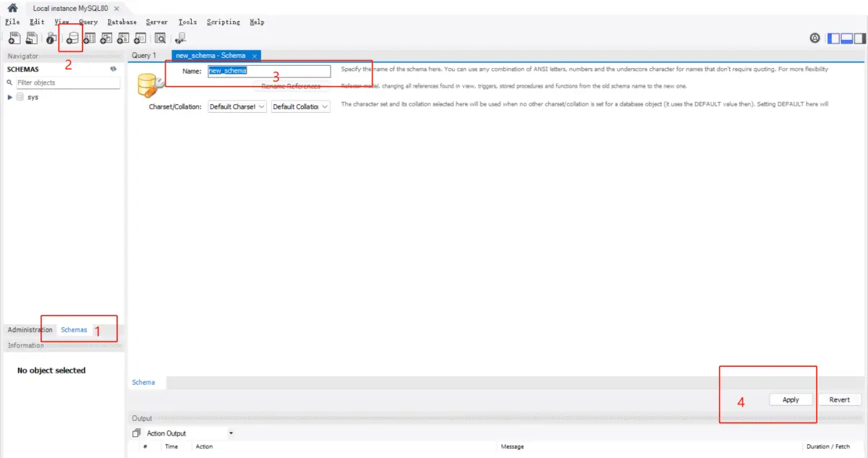Click the sys database icon

click(20, 97)
